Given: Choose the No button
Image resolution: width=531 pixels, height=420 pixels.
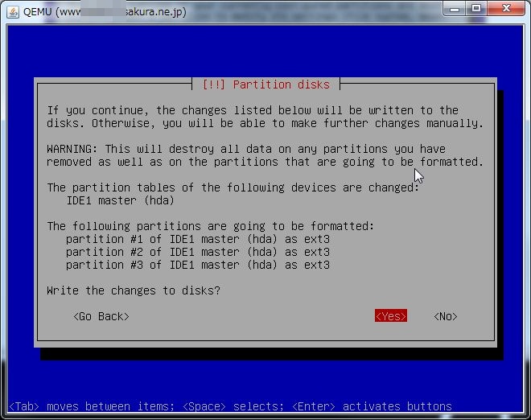Looking at the screenshot, I should tap(446, 316).
